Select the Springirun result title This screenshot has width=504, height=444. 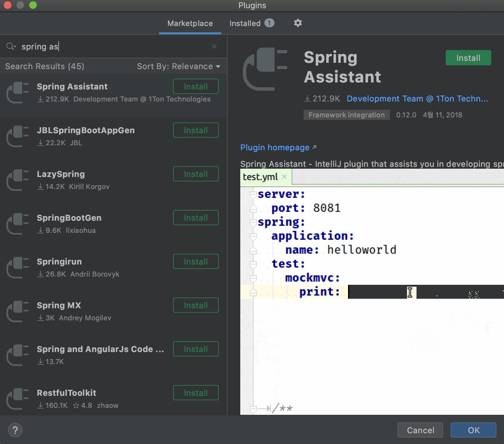click(59, 262)
